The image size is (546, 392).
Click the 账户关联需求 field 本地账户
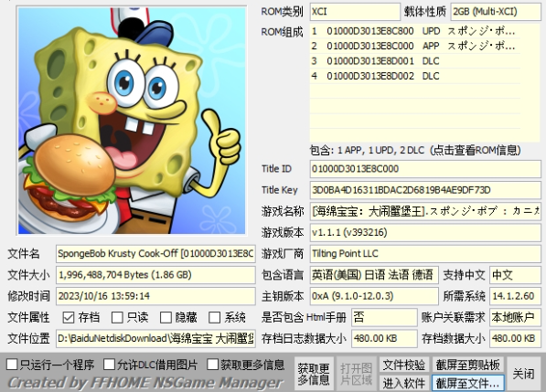coord(515,317)
